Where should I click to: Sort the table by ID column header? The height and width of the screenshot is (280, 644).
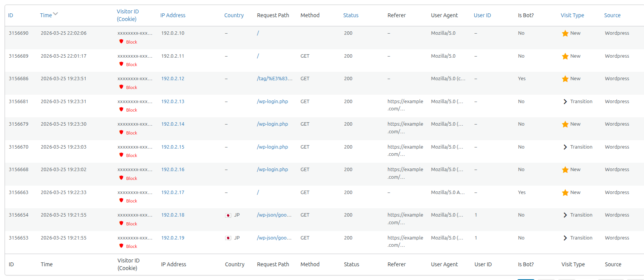click(x=11, y=15)
